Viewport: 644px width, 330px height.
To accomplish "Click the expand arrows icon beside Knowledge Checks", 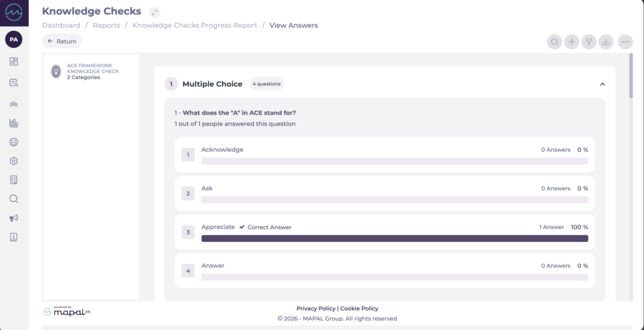I will tap(155, 12).
